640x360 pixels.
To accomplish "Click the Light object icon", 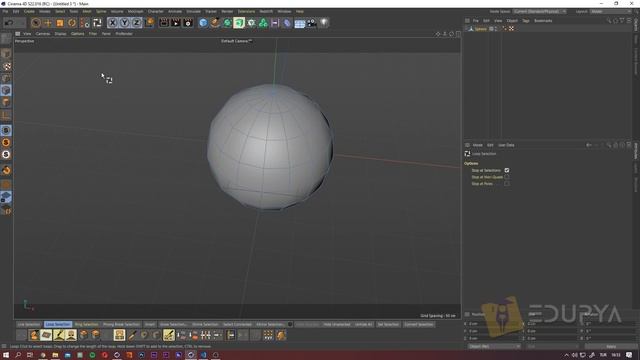I will 324,23.
